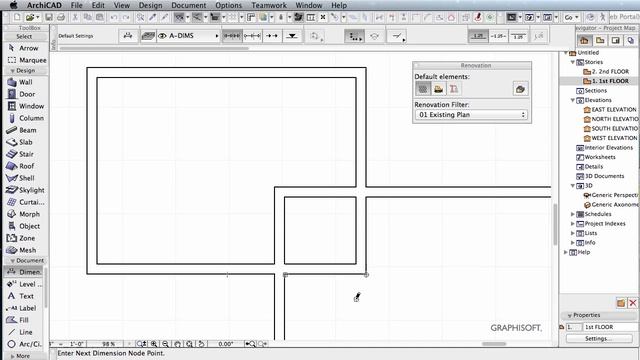Image resolution: width=640 pixels, height=360 pixels.
Task: Click the Settings button in Properties
Action: click(598, 339)
